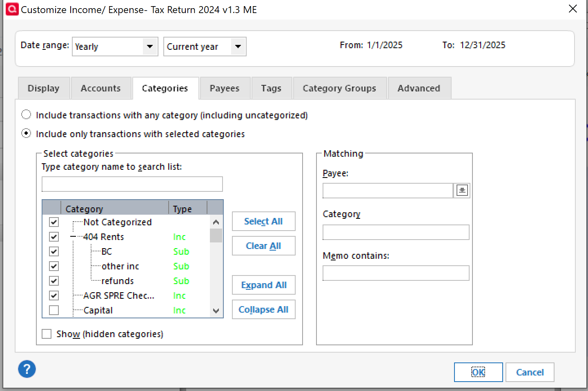Click the Type column header

click(188, 208)
